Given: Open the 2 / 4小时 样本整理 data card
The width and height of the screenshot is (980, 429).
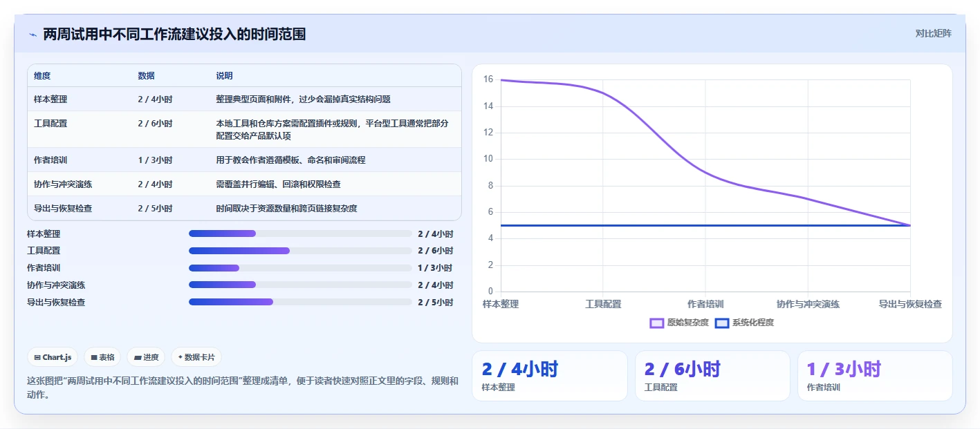Looking at the screenshot, I should tap(550, 376).
